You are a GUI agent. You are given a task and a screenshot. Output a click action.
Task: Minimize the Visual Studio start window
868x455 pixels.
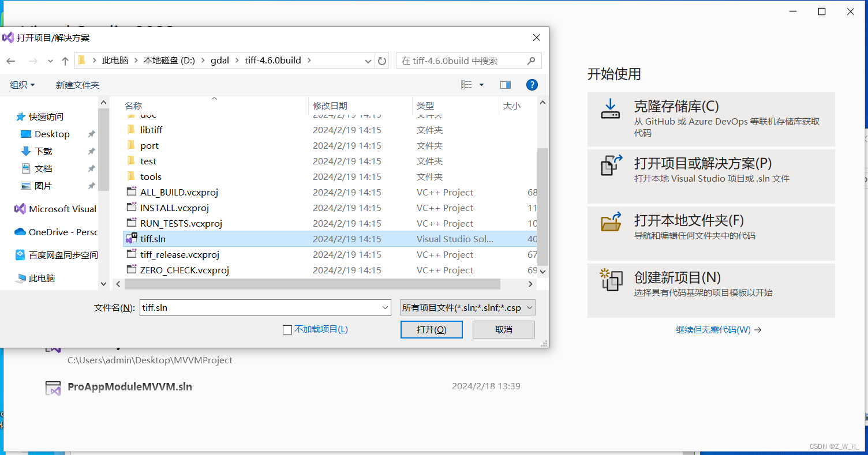793,12
